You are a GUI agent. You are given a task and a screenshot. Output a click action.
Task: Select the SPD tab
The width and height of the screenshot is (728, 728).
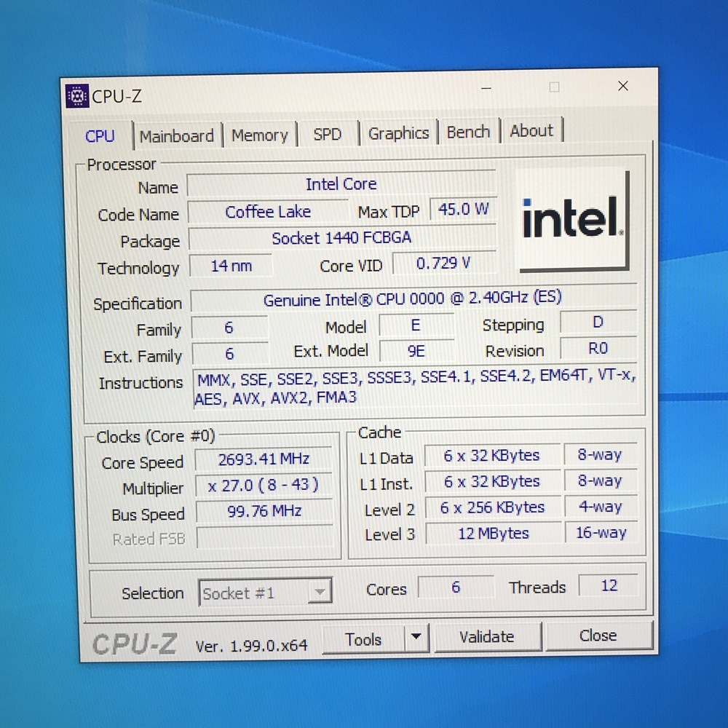328,134
